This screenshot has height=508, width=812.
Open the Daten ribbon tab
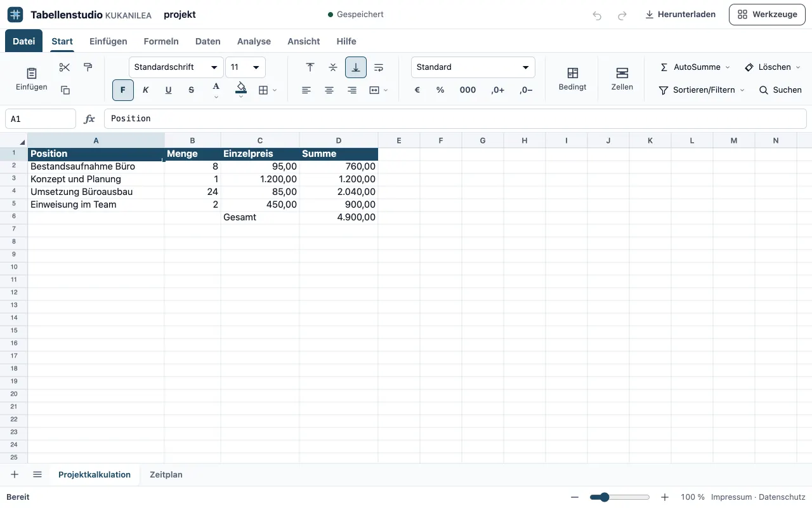click(x=208, y=41)
